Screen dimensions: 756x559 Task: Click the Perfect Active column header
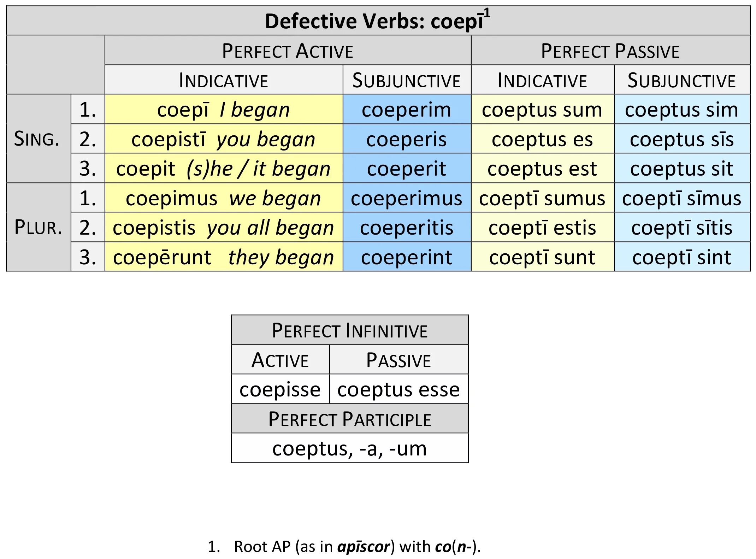(287, 51)
